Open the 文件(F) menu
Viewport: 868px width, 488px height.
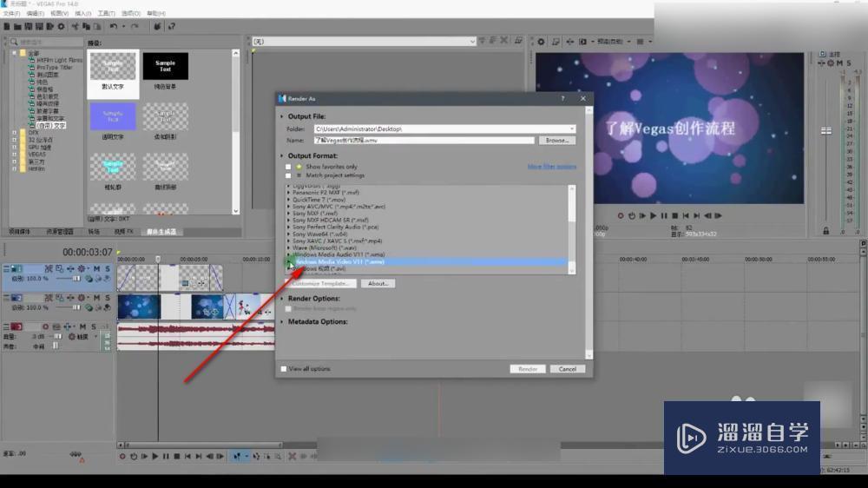[x=11, y=13]
